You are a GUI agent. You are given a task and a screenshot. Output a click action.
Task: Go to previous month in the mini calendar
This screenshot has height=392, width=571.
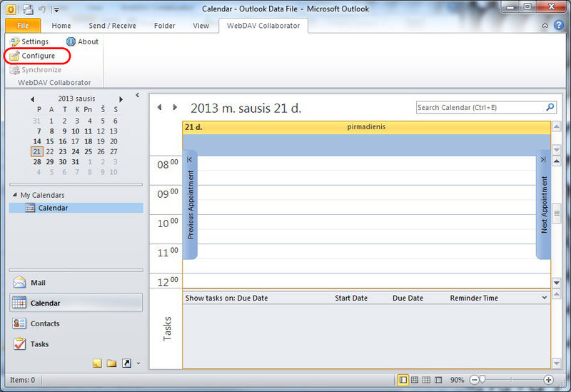32,99
